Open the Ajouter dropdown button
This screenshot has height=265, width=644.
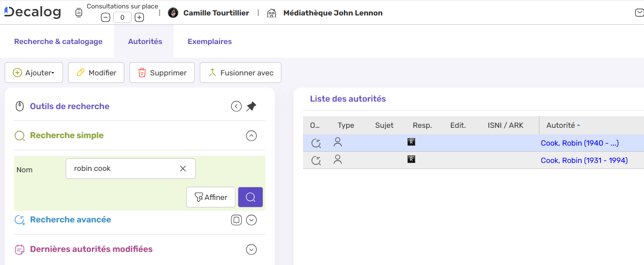coord(34,73)
